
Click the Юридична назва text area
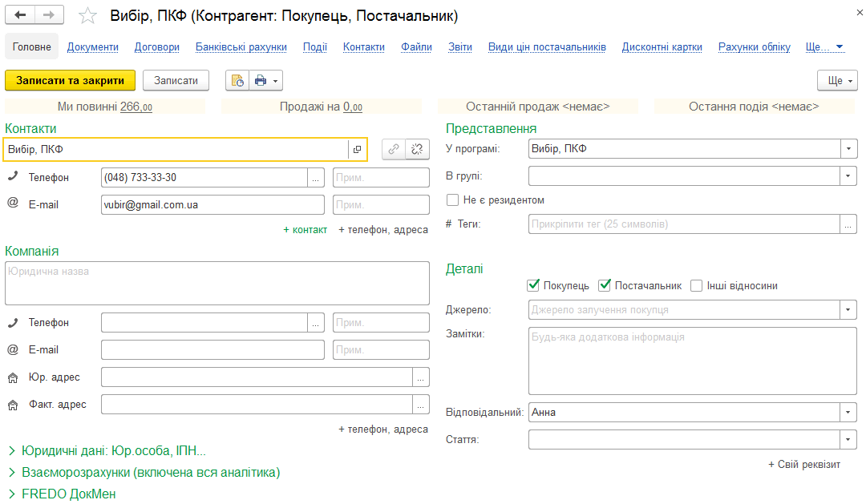click(x=217, y=283)
